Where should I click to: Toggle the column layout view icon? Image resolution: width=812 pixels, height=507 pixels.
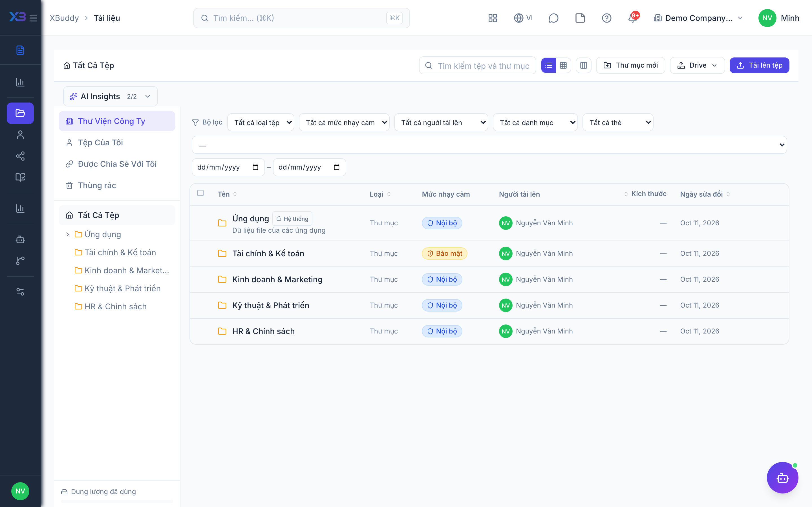[584, 65]
